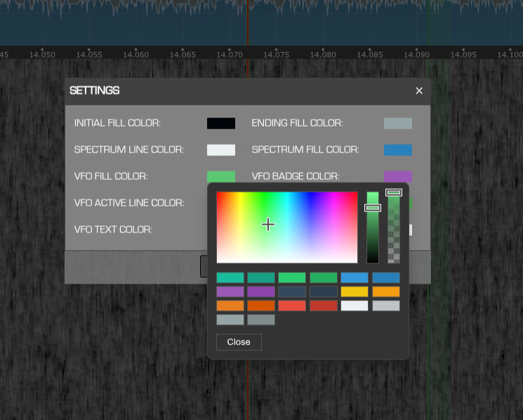The height and width of the screenshot is (420, 523).
Task: Open the Initial Fill Color black swatch
Action: 221,124
